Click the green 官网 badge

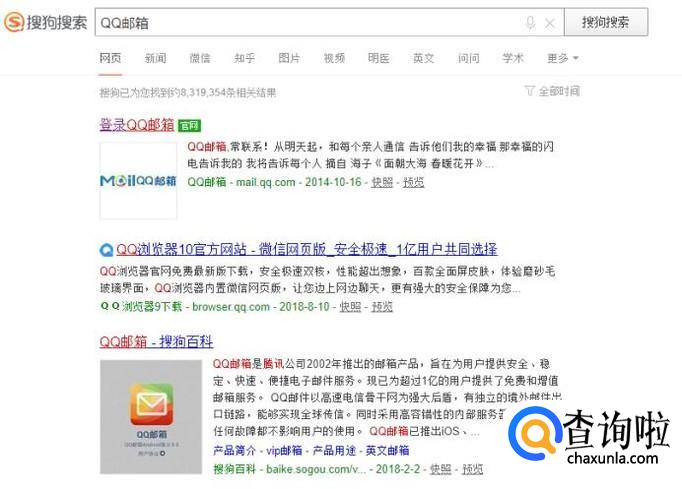coord(189,126)
